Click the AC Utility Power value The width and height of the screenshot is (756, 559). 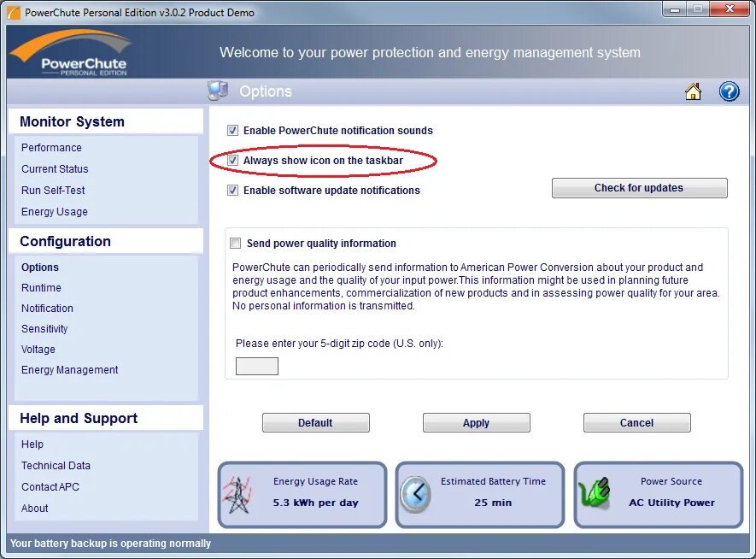click(x=671, y=503)
